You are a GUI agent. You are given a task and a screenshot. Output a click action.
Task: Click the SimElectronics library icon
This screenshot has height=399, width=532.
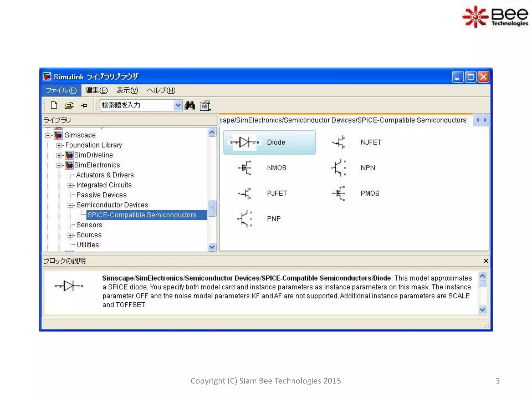69,165
